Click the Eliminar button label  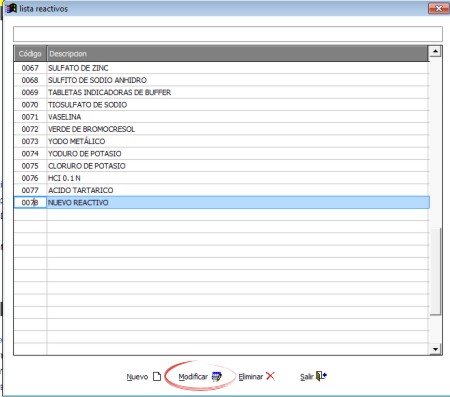(x=251, y=377)
